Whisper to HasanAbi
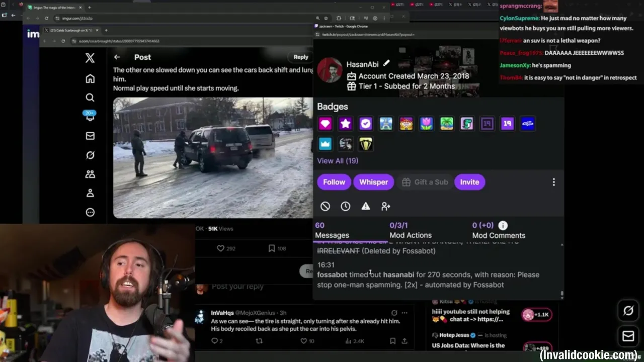Image resolution: width=644 pixels, height=362 pixels. coord(374,182)
